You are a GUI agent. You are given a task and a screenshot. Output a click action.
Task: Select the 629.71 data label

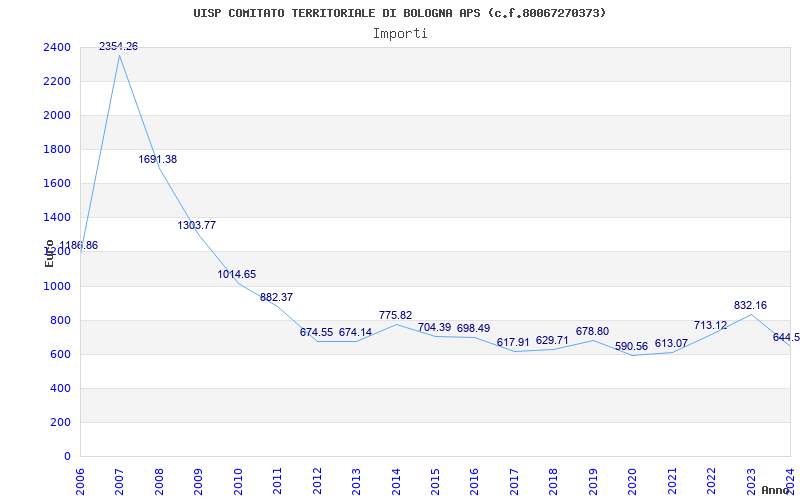click(552, 340)
